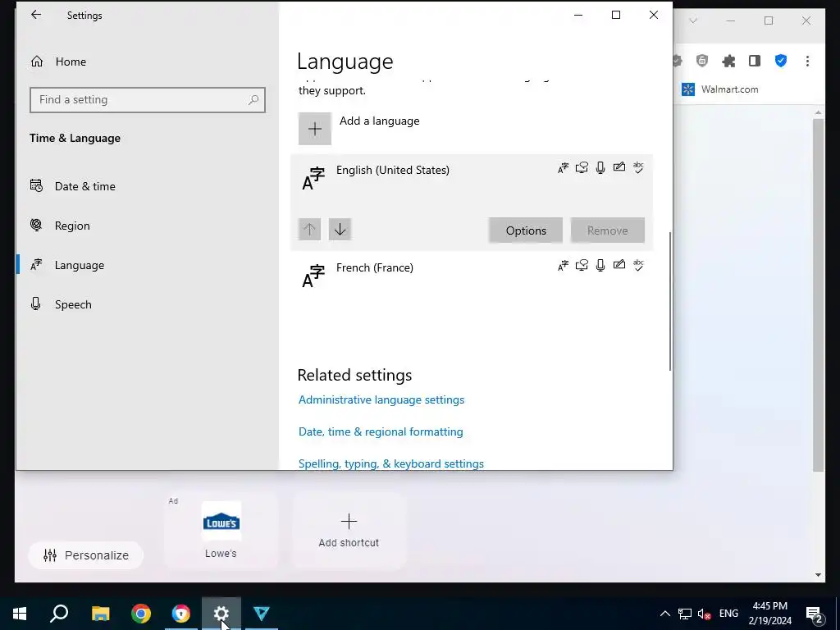Viewport: 840px width, 630px height.
Task: Click French handwriting feature icon
Action: [619, 265]
